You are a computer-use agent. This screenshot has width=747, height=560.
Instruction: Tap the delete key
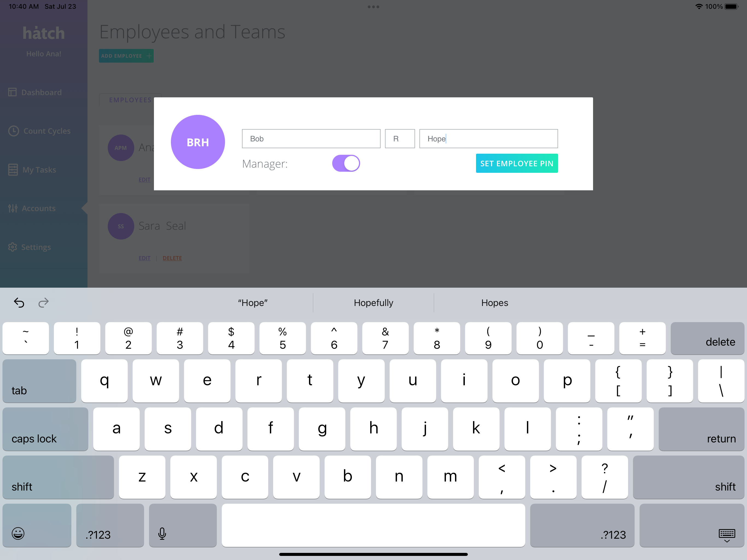point(707,338)
